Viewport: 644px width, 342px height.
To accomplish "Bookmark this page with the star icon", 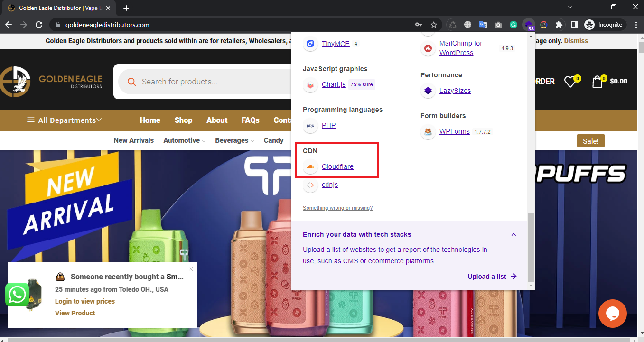I will point(433,25).
